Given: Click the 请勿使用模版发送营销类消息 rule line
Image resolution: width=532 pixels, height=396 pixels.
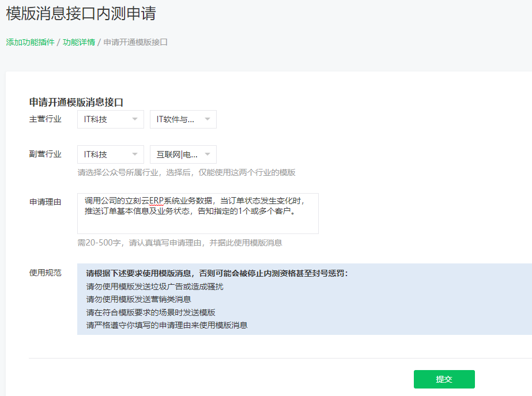Looking at the screenshot, I should tap(138, 299).
